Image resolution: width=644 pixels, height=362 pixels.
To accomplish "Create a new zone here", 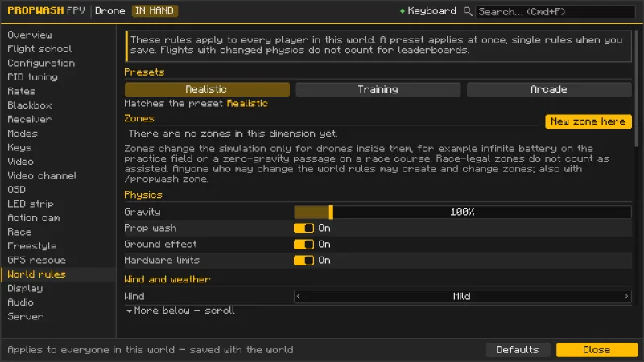I will (588, 121).
